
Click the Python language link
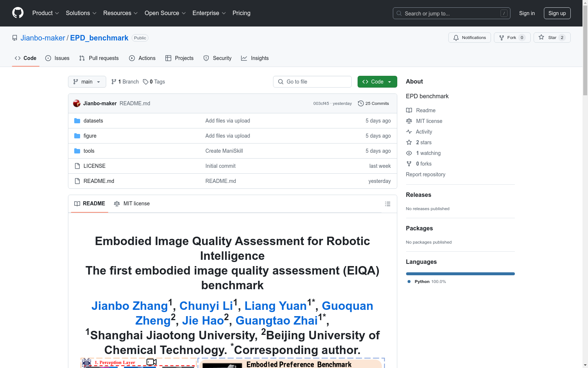427,282
